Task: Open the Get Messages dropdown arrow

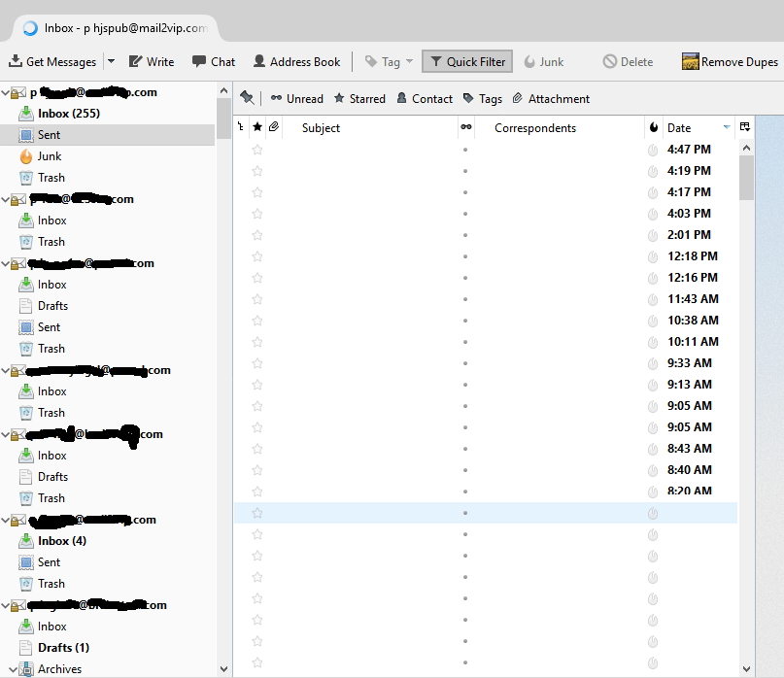Action: pos(111,61)
